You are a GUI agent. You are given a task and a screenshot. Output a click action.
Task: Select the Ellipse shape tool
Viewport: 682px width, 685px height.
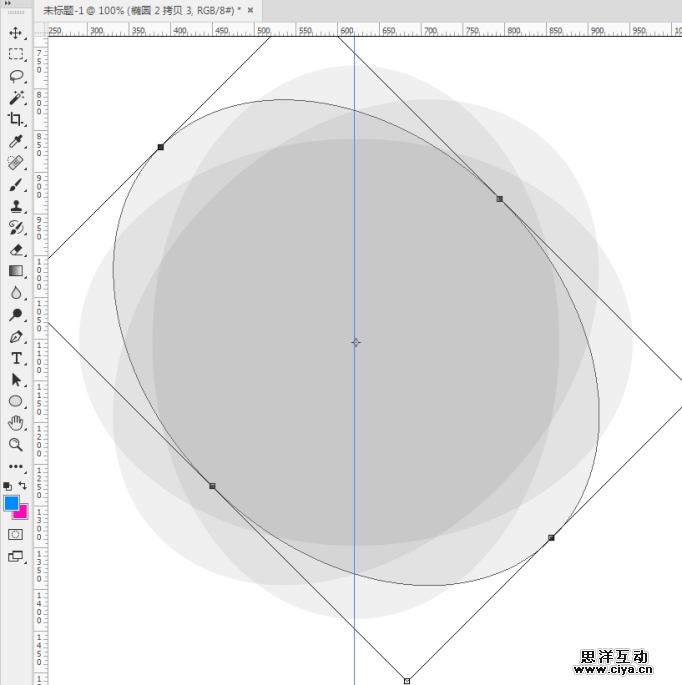point(16,401)
